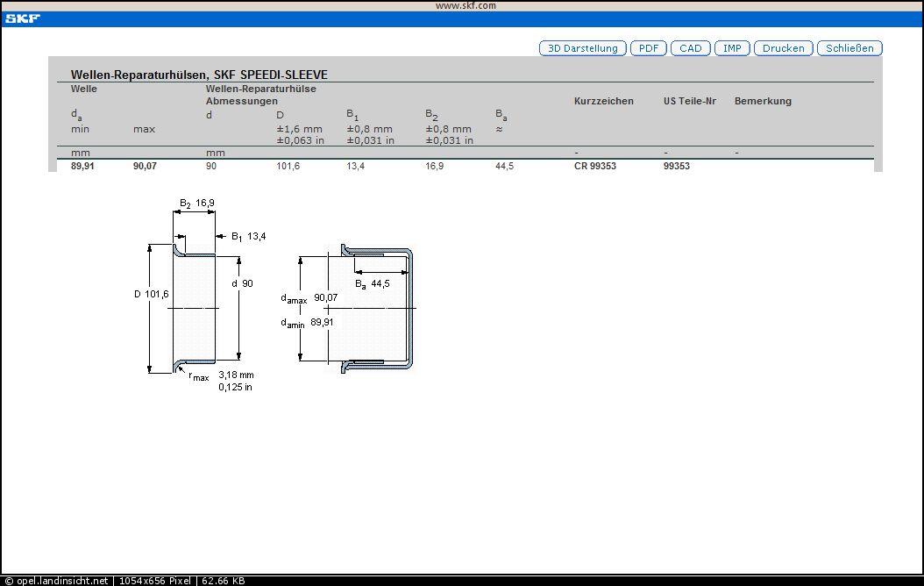Click the CAD button
Viewport: 924px width, 586px height.
coord(691,48)
